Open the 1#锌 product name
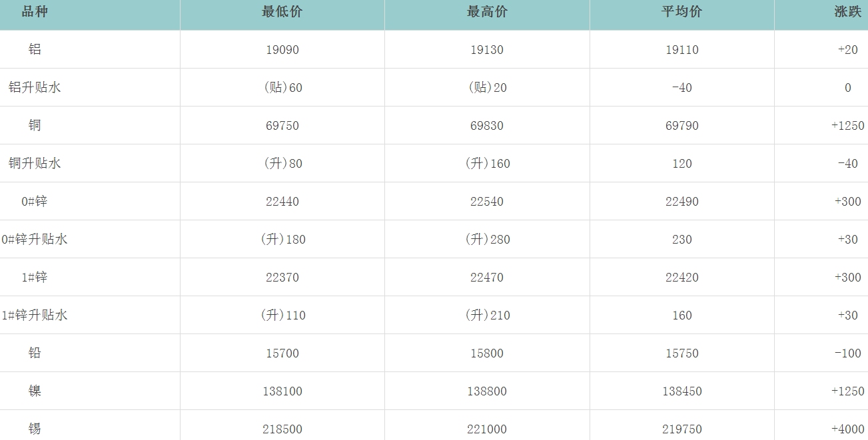The image size is (868, 440). tap(35, 277)
